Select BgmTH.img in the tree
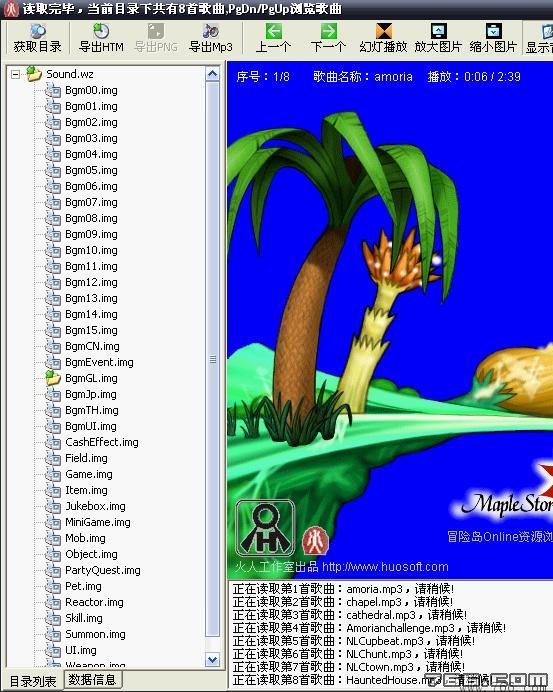Image resolution: width=553 pixels, height=692 pixels. (92, 410)
